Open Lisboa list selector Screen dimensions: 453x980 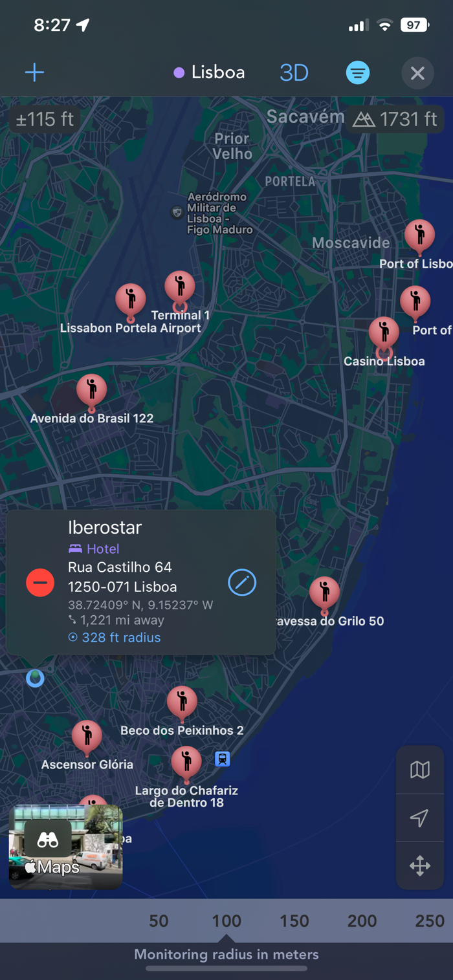[209, 72]
